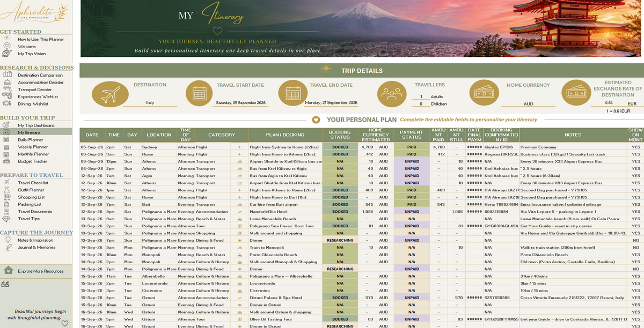Open the Journal & Memories page

(36, 248)
